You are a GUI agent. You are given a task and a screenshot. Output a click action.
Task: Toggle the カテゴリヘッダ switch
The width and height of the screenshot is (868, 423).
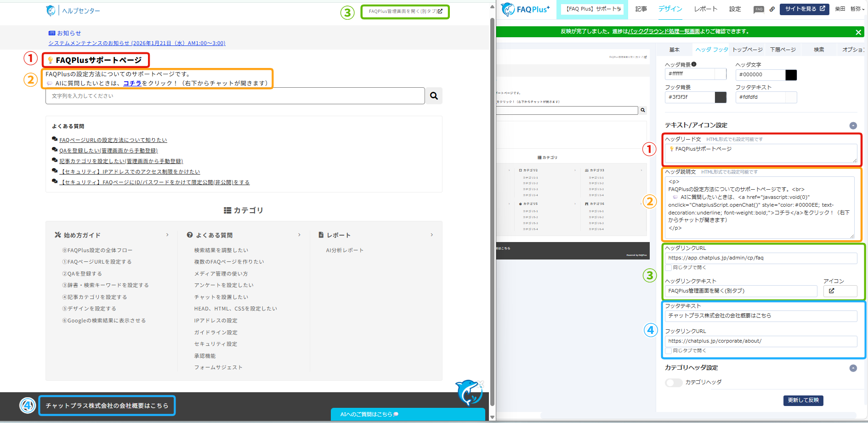(x=674, y=383)
